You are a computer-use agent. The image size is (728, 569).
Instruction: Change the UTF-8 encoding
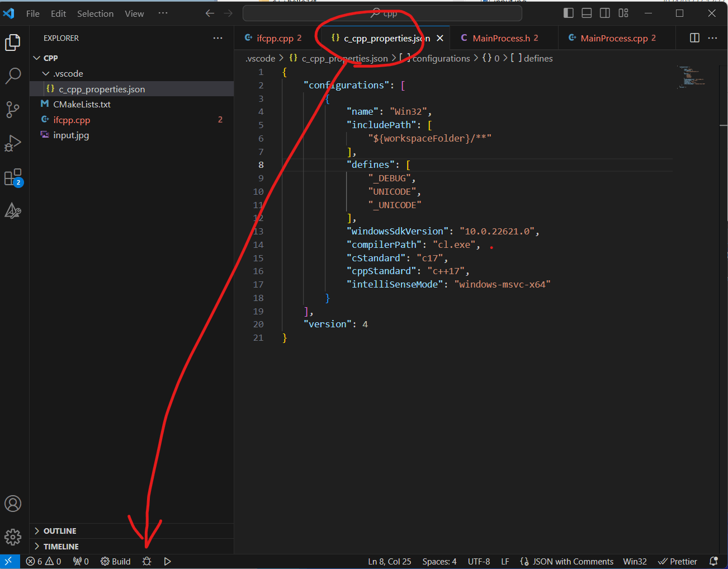click(x=479, y=561)
